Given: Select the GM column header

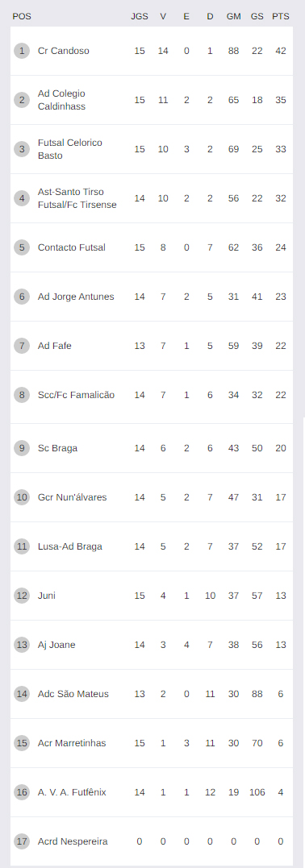Looking at the screenshot, I should tap(233, 17).
